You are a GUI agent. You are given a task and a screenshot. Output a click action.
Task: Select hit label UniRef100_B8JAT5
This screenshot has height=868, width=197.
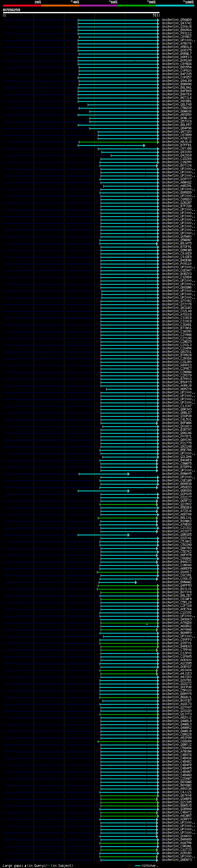click(177, 243)
